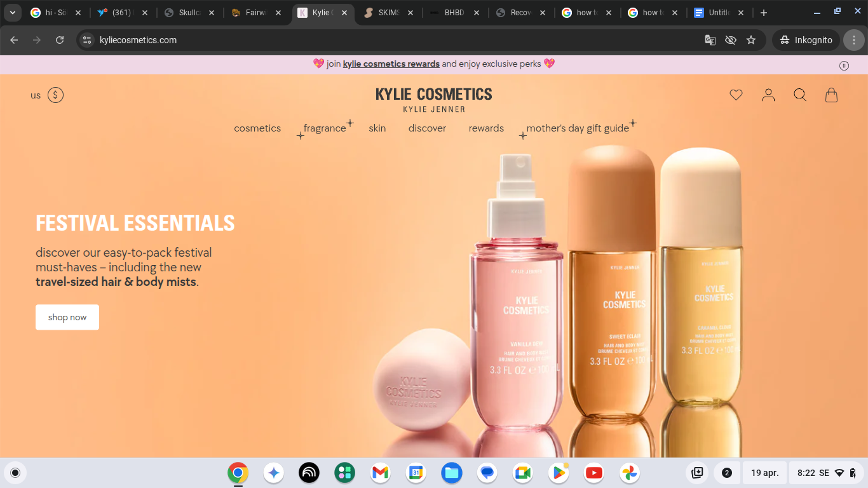Open the discover menu
868x488 pixels.
(428, 128)
